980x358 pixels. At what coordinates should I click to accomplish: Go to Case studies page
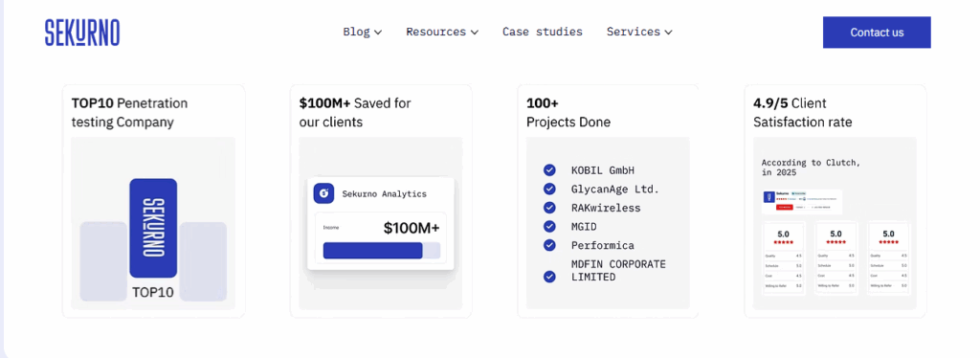[x=543, y=32]
